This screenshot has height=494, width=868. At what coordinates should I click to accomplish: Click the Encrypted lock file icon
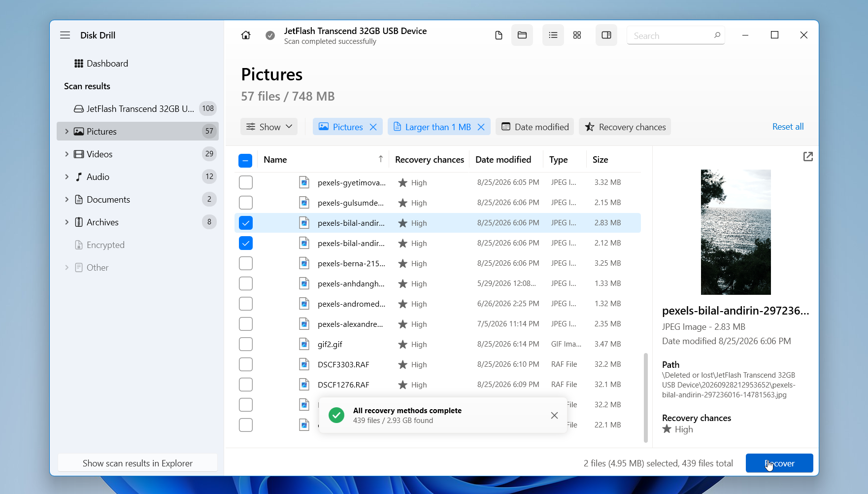[79, 245]
